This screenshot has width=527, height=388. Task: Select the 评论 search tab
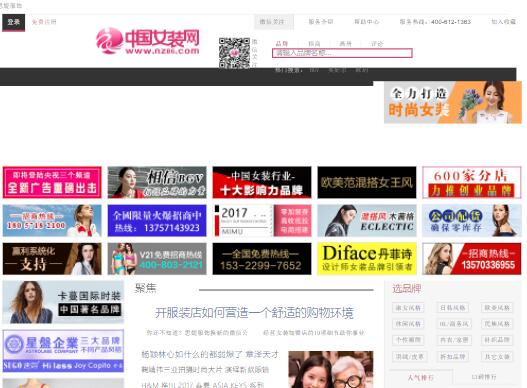[377, 43]
